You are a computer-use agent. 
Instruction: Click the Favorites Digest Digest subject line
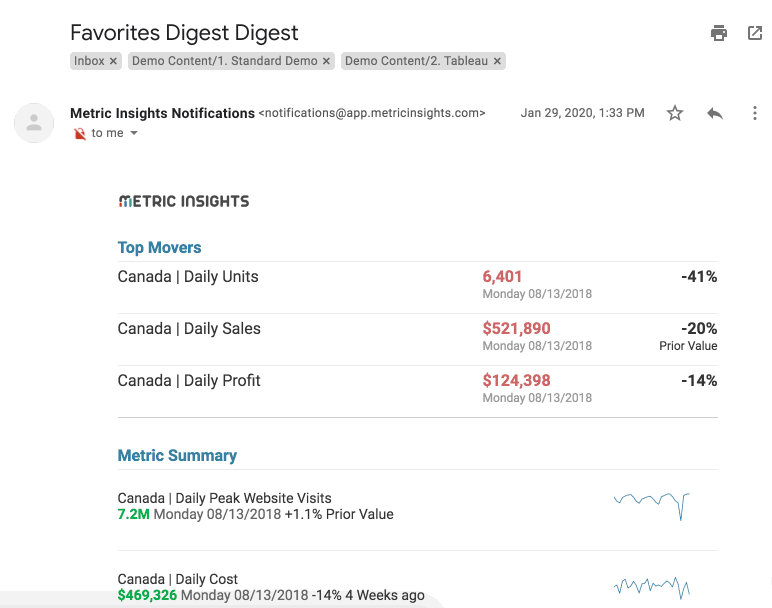pyautogui.click(x=184, y=33)
